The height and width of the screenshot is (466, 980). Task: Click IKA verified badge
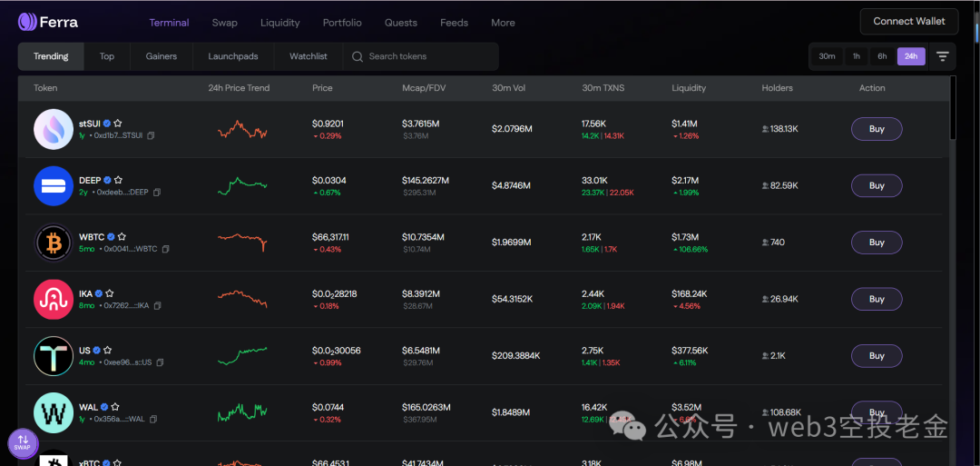(x=99, y=293)
